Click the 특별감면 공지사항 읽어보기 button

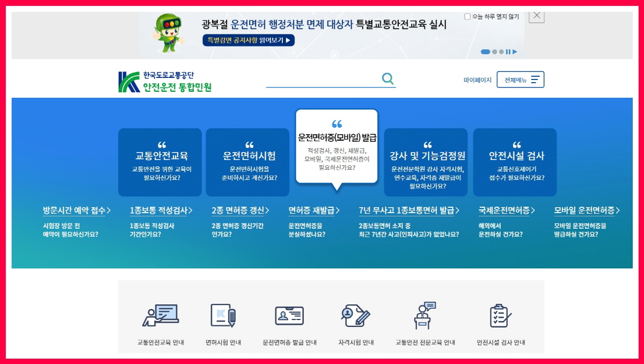pos(248,40)
